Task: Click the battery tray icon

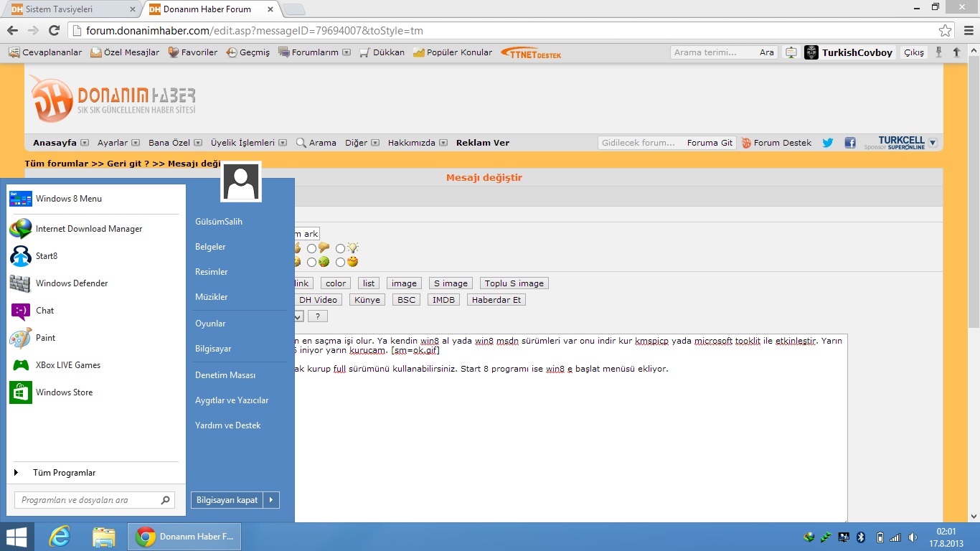Action: coord(880,537)
